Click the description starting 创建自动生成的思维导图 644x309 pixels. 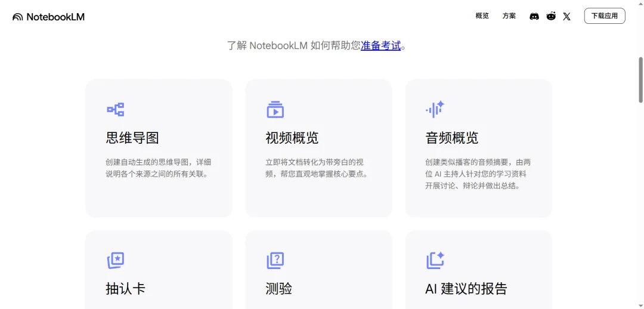(159, 168)
